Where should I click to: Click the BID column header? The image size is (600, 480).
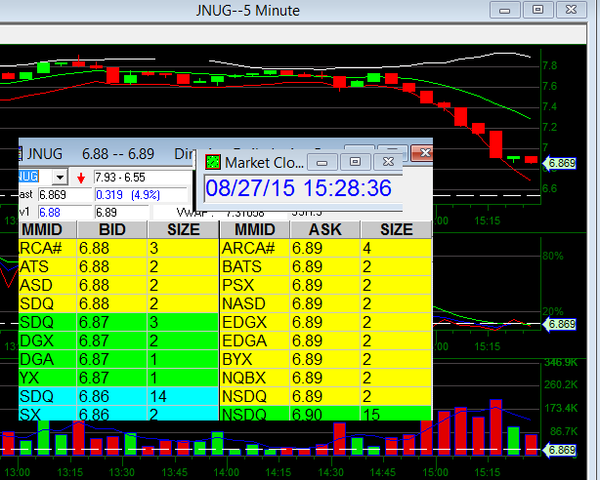coord(110,230)
